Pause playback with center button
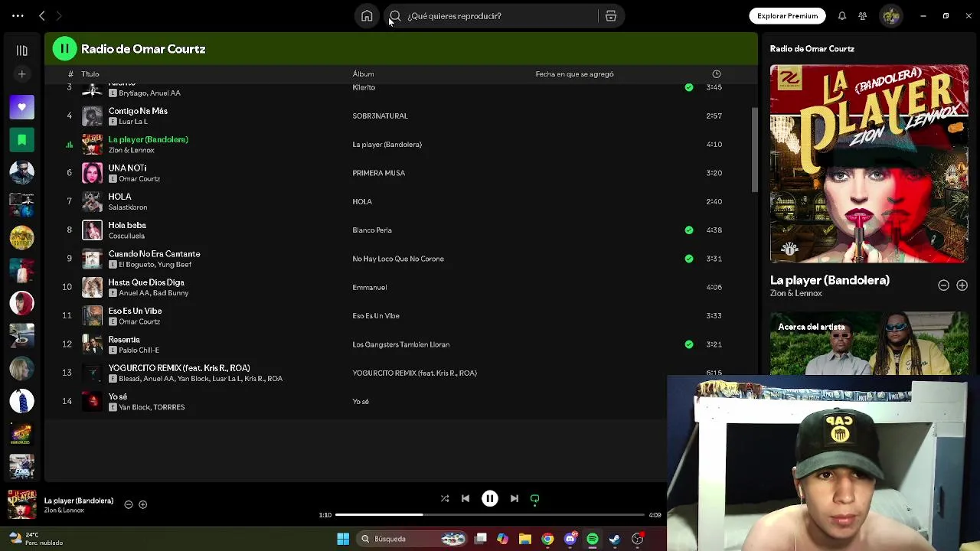This screenshot has width=980, height=551. click(490, 499)
